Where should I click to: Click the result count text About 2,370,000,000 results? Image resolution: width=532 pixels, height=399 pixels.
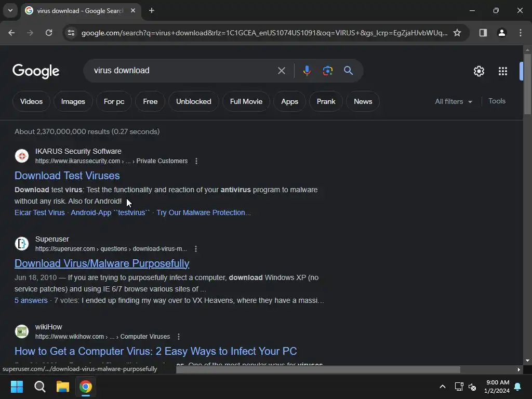point(87,131)
